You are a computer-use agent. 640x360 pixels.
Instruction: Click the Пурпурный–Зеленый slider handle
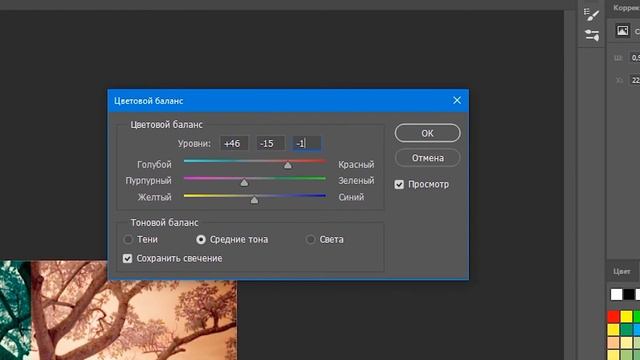(244, 182)
